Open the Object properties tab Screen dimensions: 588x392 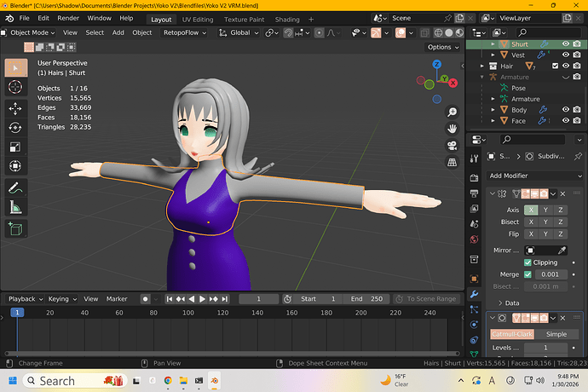(x=475, y=279)
